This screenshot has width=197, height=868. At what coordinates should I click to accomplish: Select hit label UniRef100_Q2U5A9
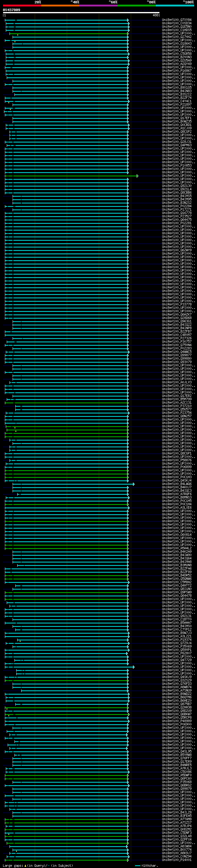pos(177,60)
